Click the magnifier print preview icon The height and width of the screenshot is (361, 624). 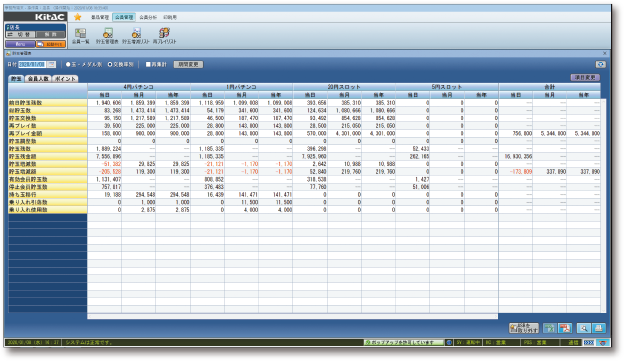584,328
